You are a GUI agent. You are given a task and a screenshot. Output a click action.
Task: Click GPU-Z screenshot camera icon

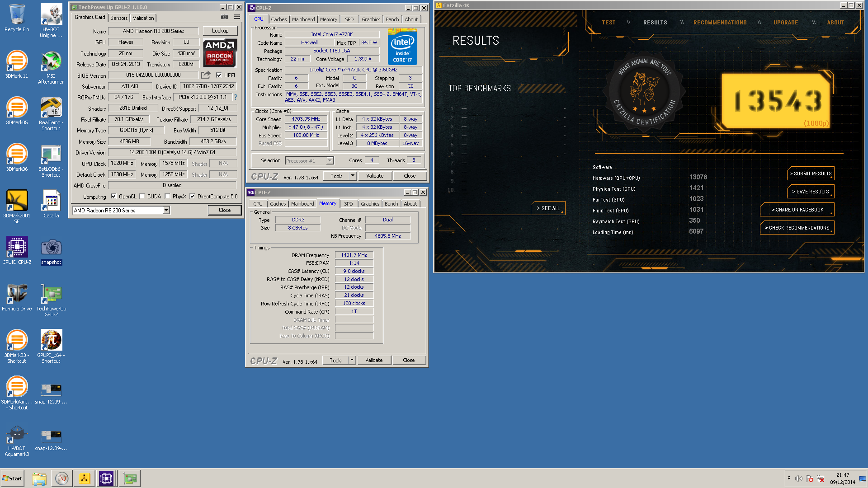(225, 17)
